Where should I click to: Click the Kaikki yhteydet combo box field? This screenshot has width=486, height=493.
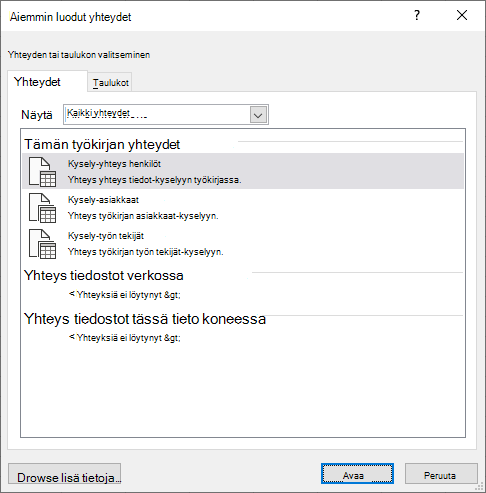click(x=166, y=115)
